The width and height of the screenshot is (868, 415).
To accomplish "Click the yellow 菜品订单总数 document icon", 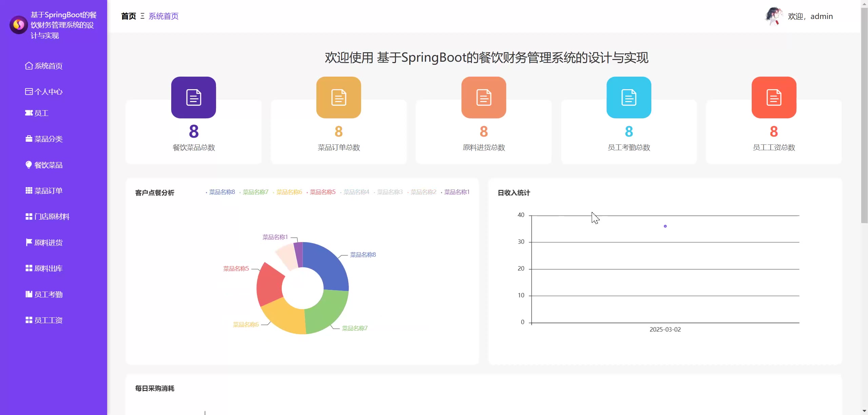I will pos(339,98).
